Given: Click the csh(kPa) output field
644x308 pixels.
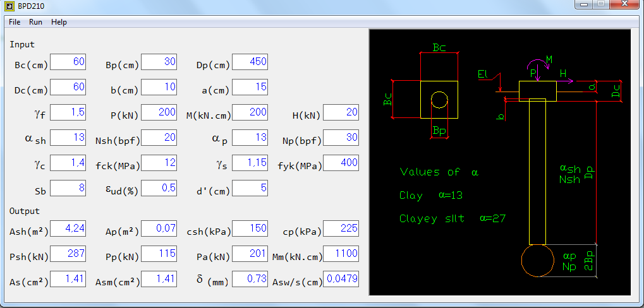Looking at the screenshot, I should coord(250,229).
